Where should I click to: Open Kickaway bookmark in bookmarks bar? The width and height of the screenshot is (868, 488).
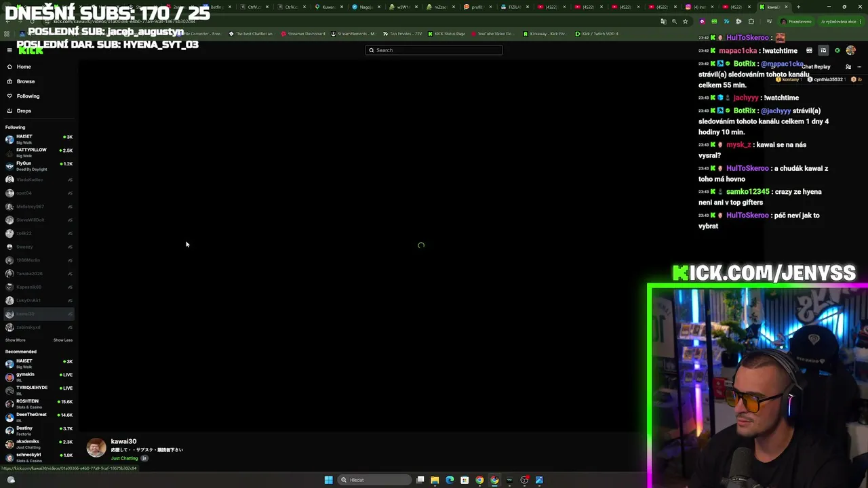coord(545,34)
